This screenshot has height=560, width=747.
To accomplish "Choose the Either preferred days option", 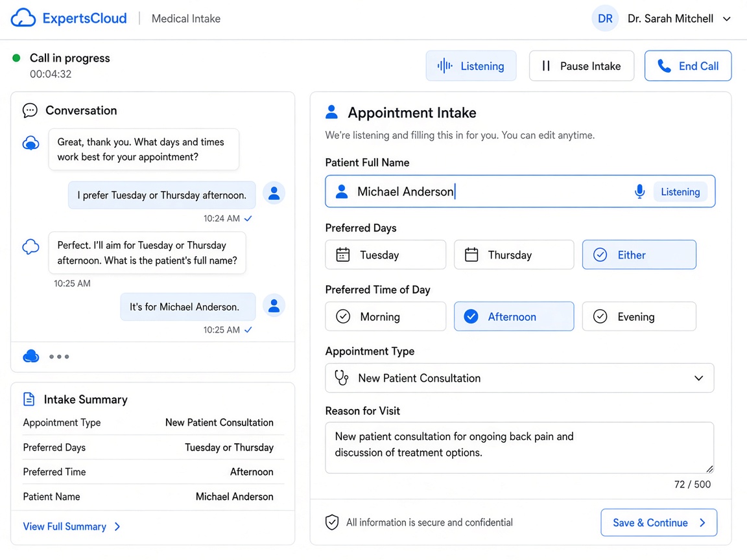I will (639, 255).
